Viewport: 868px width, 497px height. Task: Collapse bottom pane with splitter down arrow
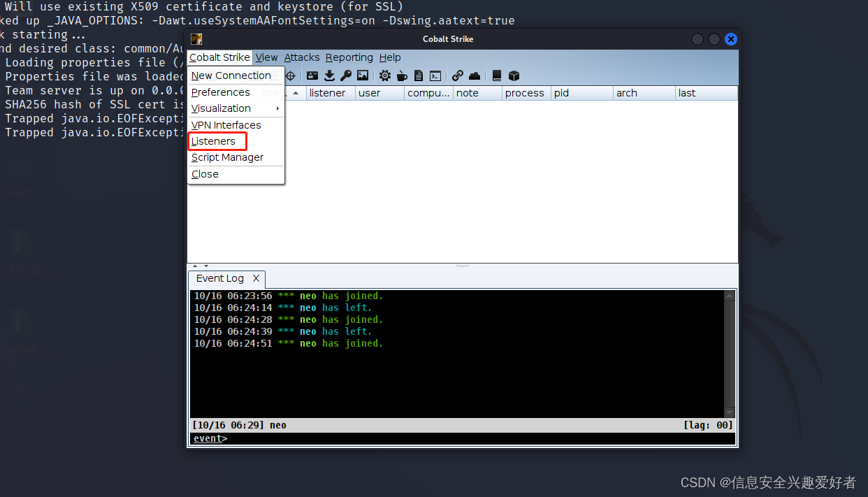206,266
